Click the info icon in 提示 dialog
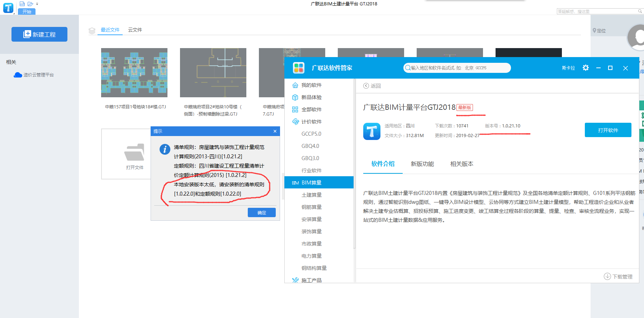The height and width of the screenshot is (318, 644). coord(165,149)
